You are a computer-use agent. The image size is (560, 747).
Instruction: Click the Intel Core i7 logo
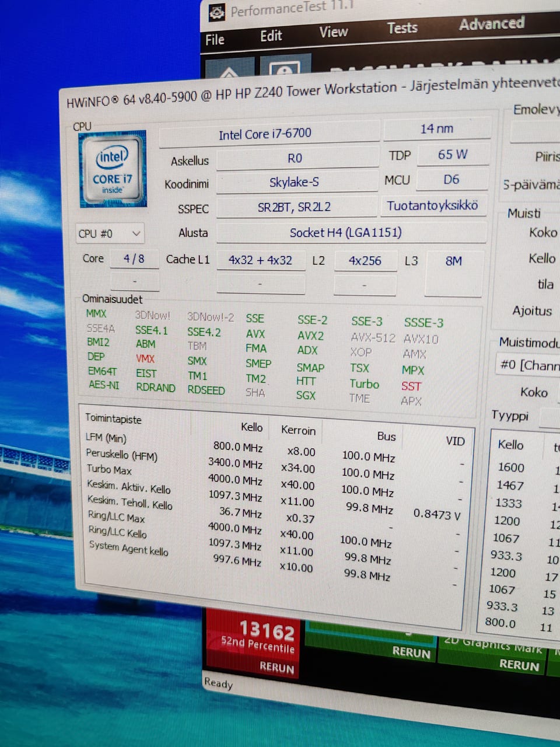113,168
